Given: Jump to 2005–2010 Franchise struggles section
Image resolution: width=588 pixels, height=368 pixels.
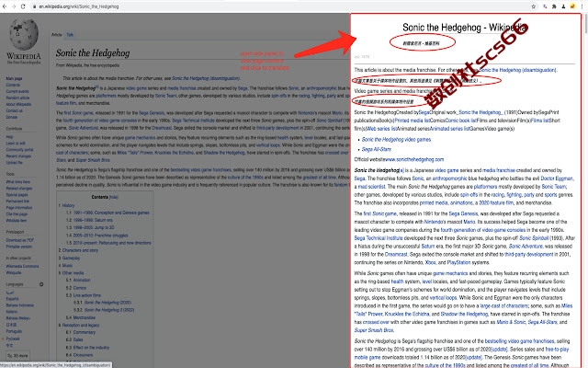Looking at the screenshot, I should [100, 236].
